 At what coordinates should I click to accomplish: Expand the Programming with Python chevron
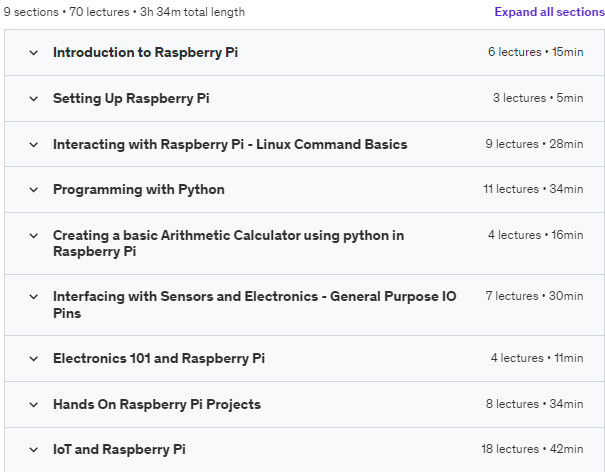tap(34, 190)
